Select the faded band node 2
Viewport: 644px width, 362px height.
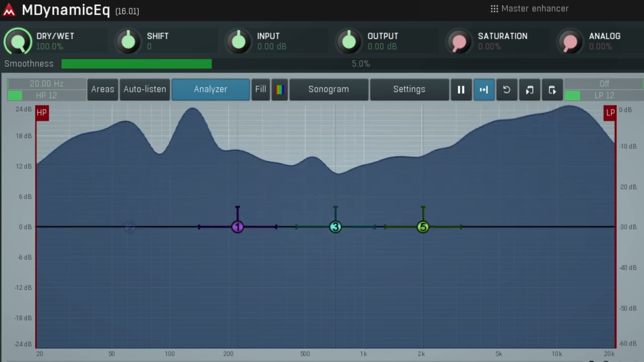click(x=130, y=227)
